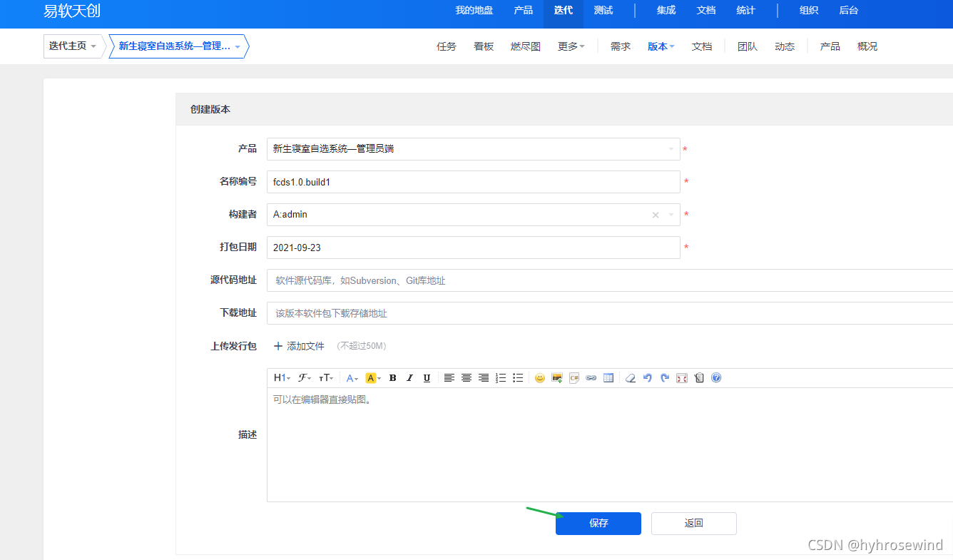The height and width of the screenshot is (560, 953).
Task: Open the editor help icon
Action: (716, 378)
